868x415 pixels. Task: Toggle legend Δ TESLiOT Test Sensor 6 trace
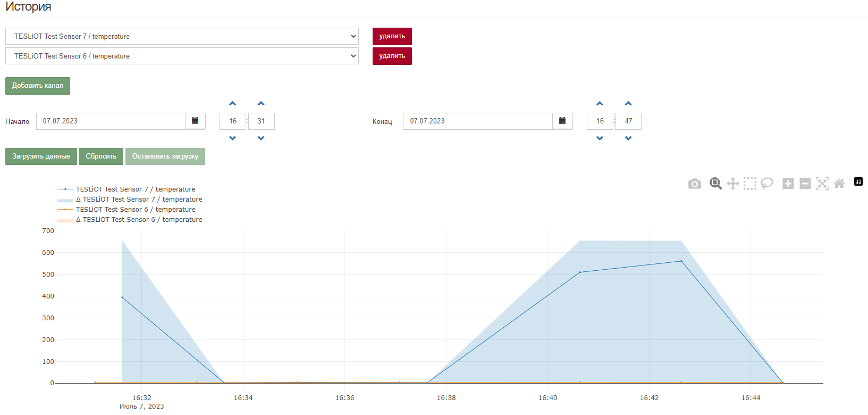130,219
